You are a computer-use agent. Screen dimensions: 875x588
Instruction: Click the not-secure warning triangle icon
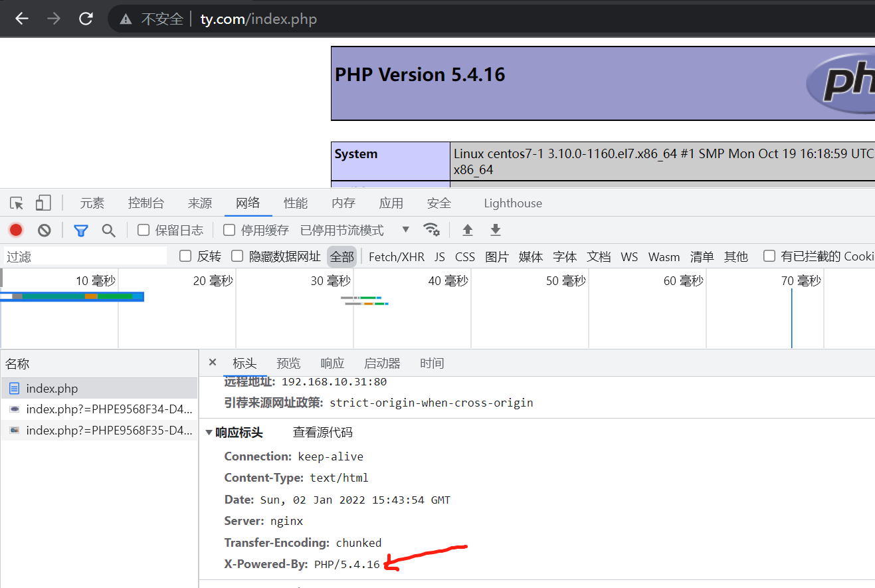(126, 19)
